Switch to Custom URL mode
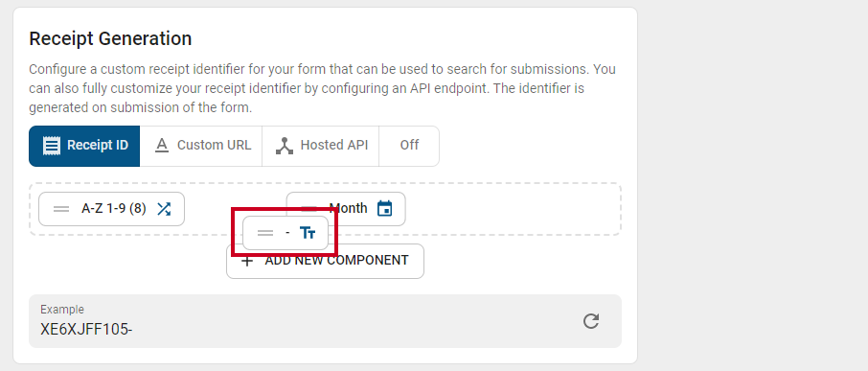The height and width of the screenshot is (371, 868). tap(201, 146)
